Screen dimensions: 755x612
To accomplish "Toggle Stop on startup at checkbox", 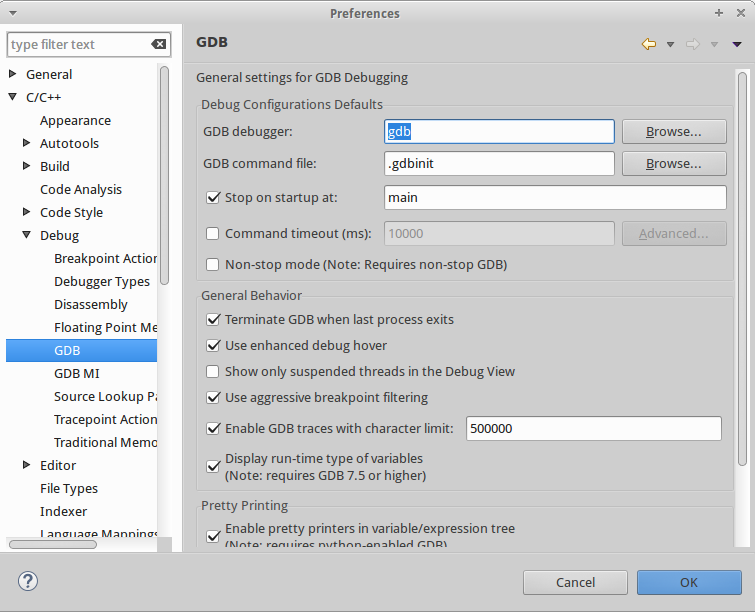I will [213, 197].
